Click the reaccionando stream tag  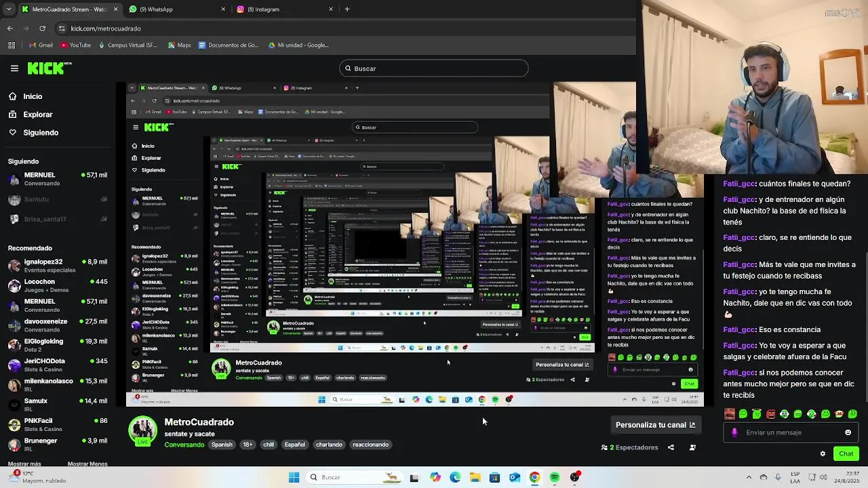coord(370,445)
